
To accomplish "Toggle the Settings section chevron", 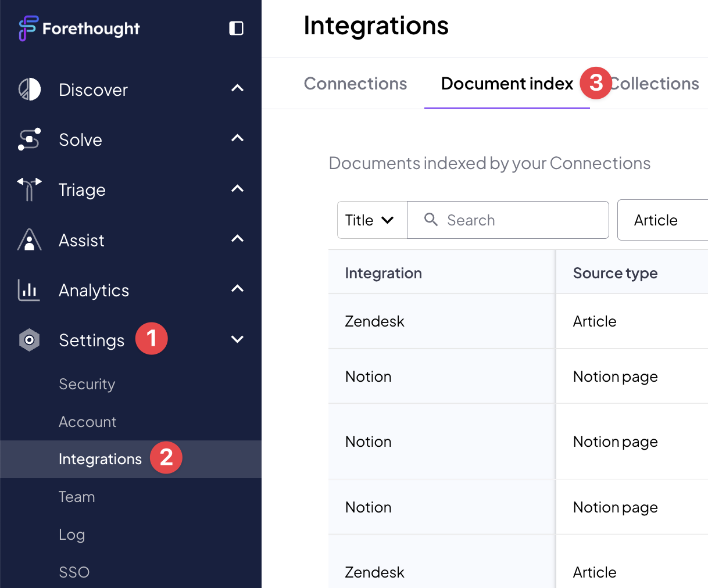I will (x=237, y=339).
